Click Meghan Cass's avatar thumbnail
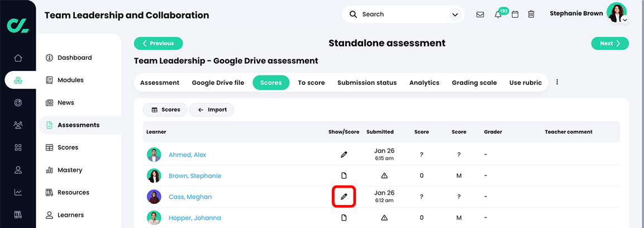This screenshot has height=228, width=644. [154, 197]
